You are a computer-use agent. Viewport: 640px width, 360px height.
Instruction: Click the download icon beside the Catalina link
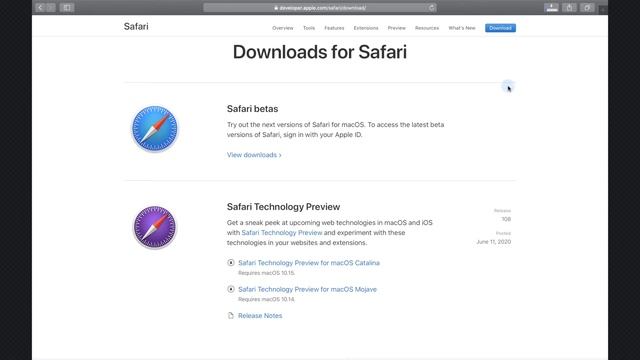click(231, 263)
